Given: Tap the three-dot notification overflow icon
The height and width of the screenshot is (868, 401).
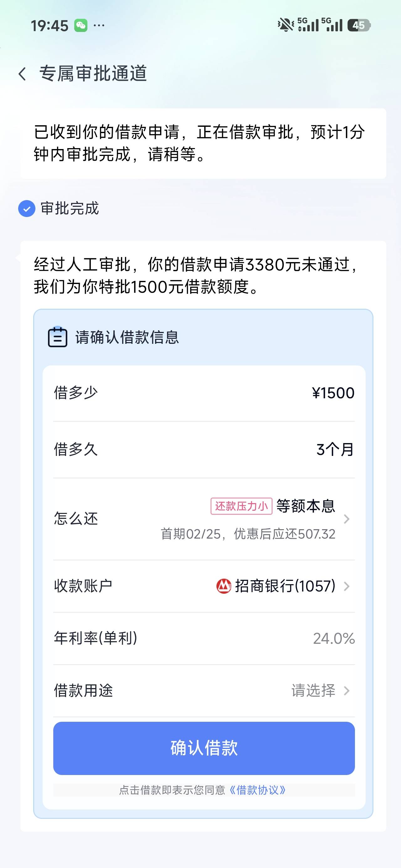Looking at the screenshot, I should click(99, 25).
